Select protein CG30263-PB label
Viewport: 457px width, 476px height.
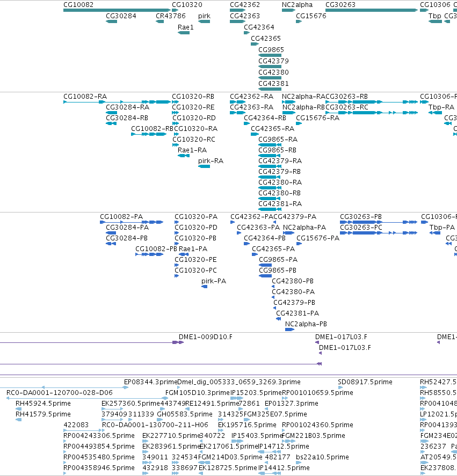[361, 217]
